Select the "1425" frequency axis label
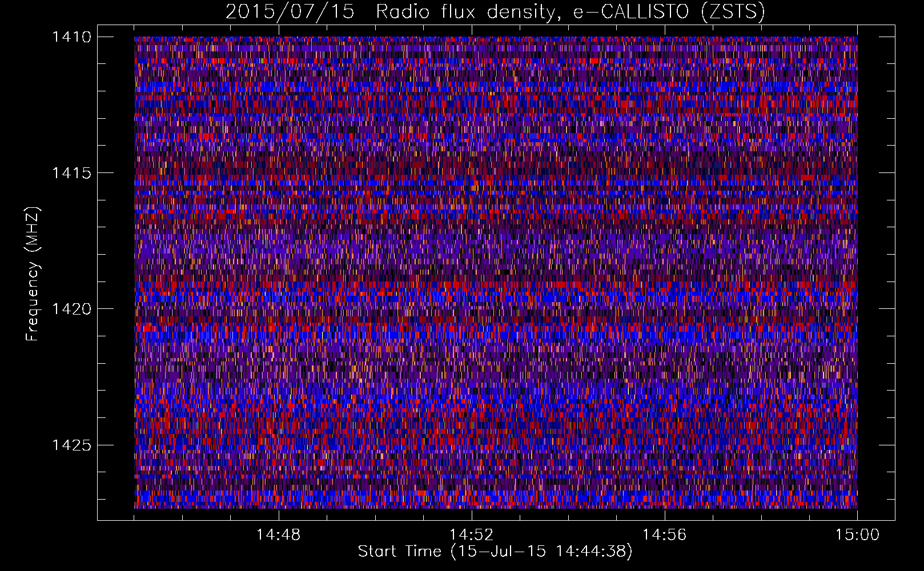Image resolution: width=924 pixels, height=571 pixels. pyautogui.click(x=71, y=445)
